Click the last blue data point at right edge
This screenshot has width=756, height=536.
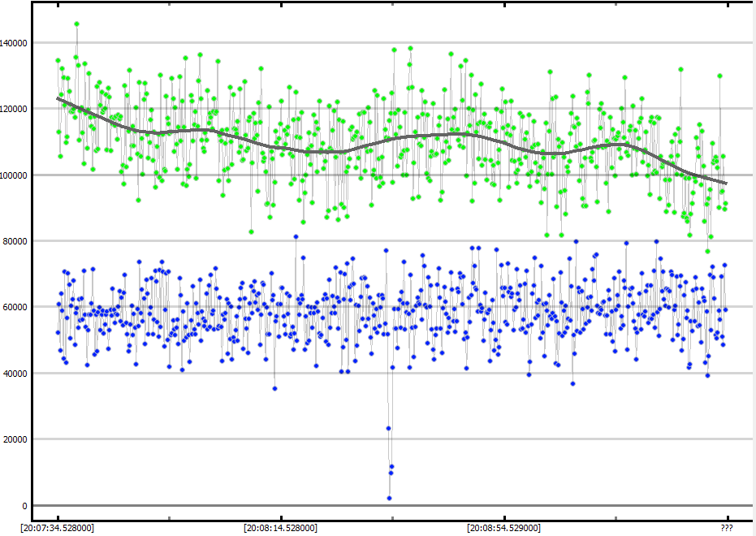[x=725, y=309]
